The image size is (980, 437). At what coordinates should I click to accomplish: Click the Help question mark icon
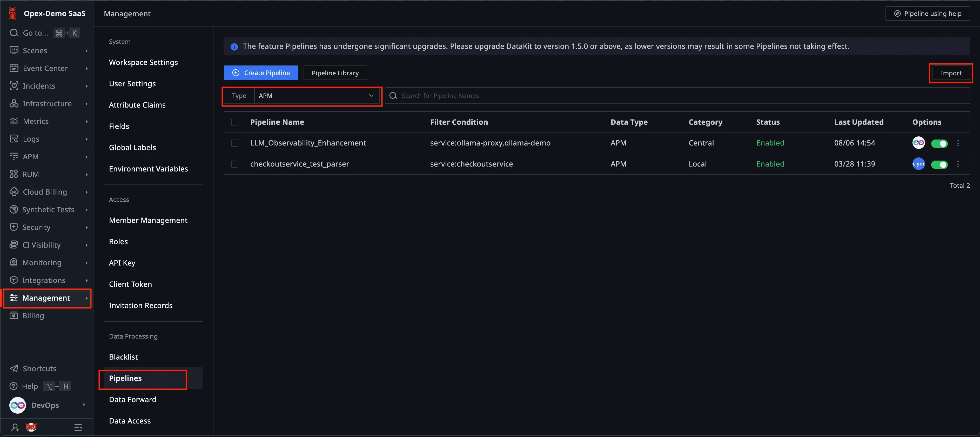pyautogui.click(x=14, y=386)
